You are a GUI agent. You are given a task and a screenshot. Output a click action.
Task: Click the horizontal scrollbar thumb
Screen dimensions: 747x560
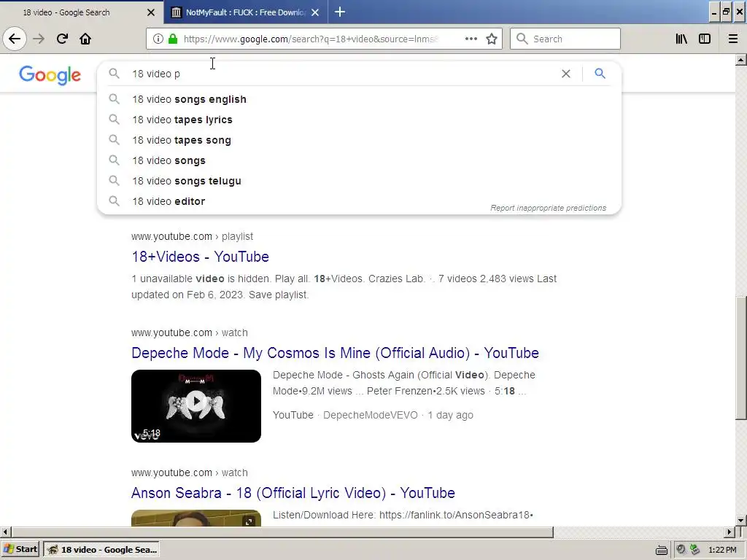click(x=282, y=532)
